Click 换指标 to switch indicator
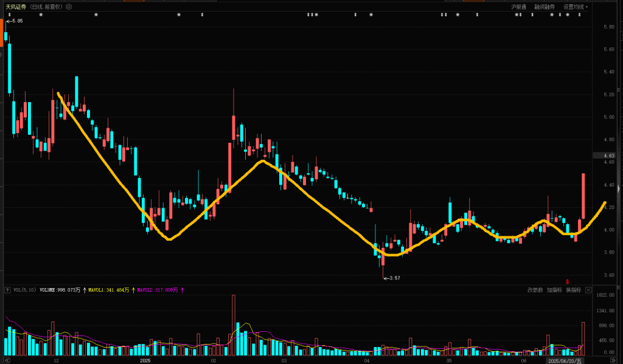Image resolution: width=623 pixels, height=364 pixels. 573,290
